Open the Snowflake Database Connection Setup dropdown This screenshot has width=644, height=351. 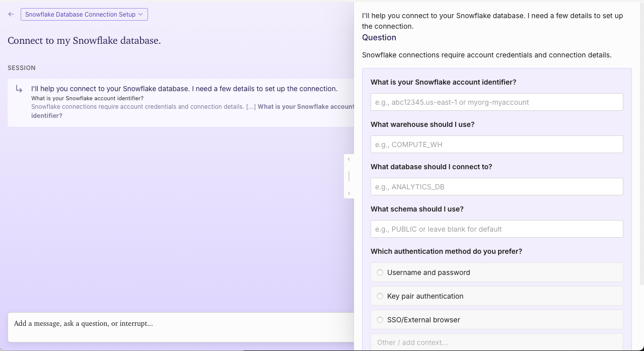click(x=84, y=14)
